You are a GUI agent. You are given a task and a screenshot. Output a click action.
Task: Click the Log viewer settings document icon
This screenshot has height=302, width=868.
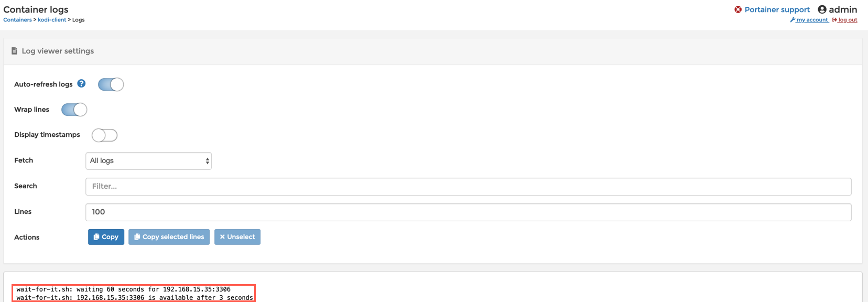coord(14,51)
